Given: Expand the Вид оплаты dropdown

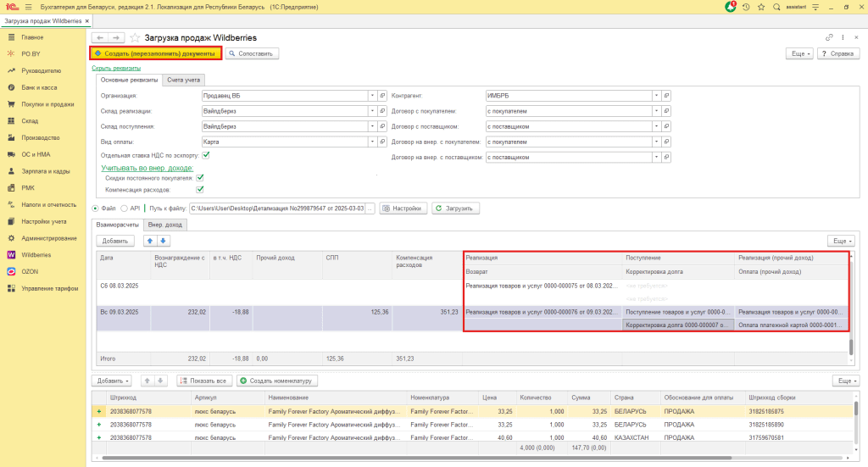Looking at the screenshot, I should 372,142.
